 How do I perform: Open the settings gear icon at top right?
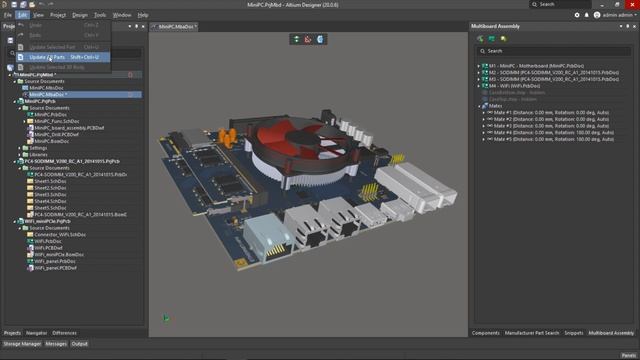(577, 15)
